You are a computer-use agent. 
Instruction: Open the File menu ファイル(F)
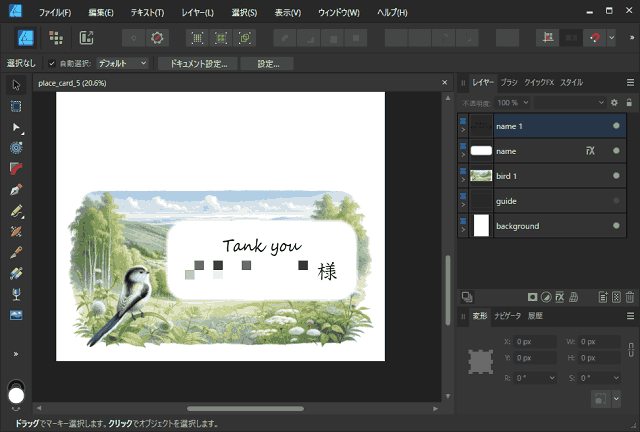pyautogui.click(x=55, y=13)
